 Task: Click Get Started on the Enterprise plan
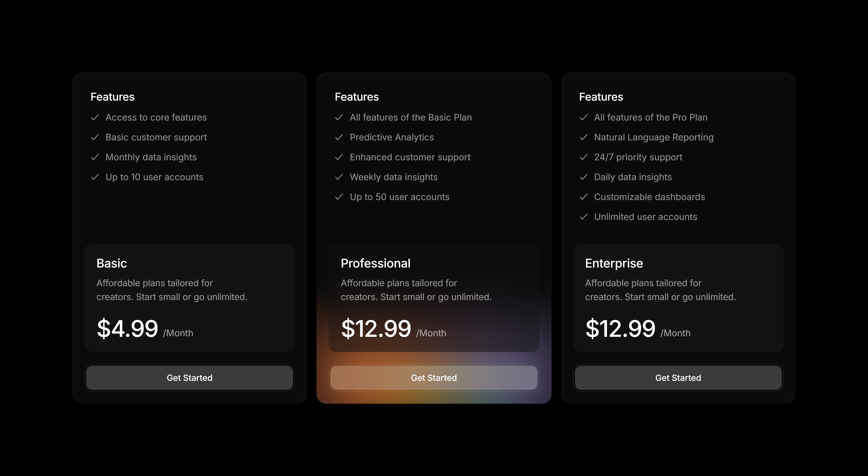pyautogui.click(x=678, y=378)
